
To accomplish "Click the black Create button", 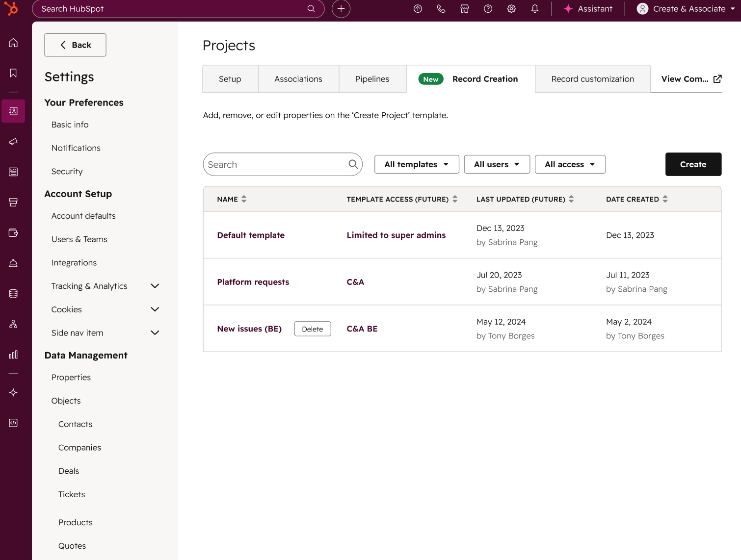I will [693, 164].
